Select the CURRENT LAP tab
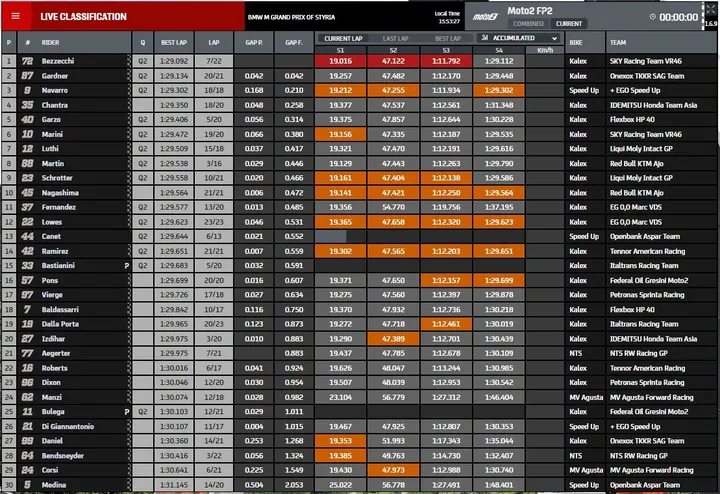Viewport: 720px width, 494px height. [343, 39]
